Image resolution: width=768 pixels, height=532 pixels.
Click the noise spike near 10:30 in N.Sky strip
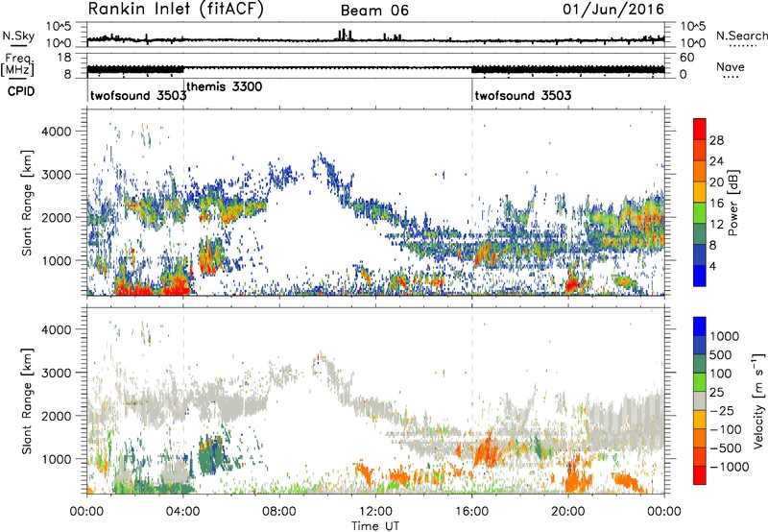coord(344,36)
